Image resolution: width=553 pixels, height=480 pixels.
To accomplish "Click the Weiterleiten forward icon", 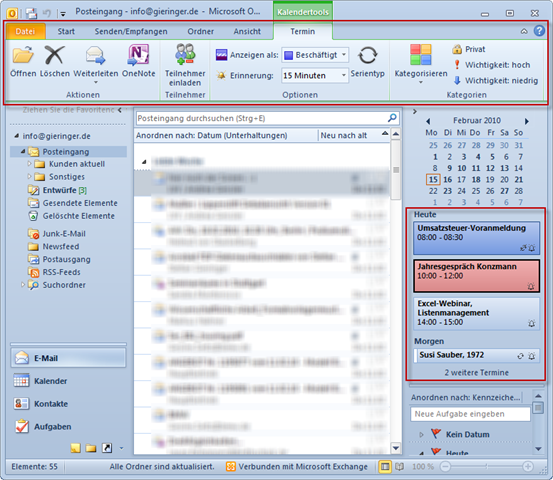I will point(95,55).
